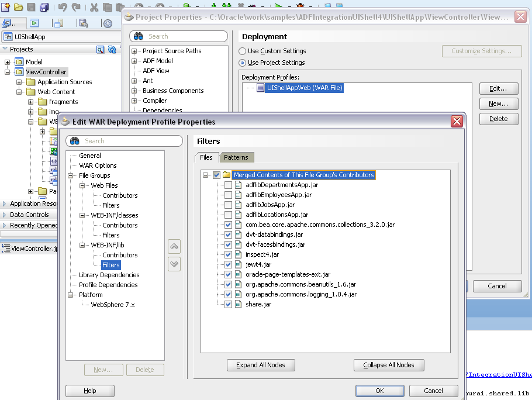Click Help in the Edit WAR dialog
This screenshot has height=400, width=532.
click(x=89, y=391)
